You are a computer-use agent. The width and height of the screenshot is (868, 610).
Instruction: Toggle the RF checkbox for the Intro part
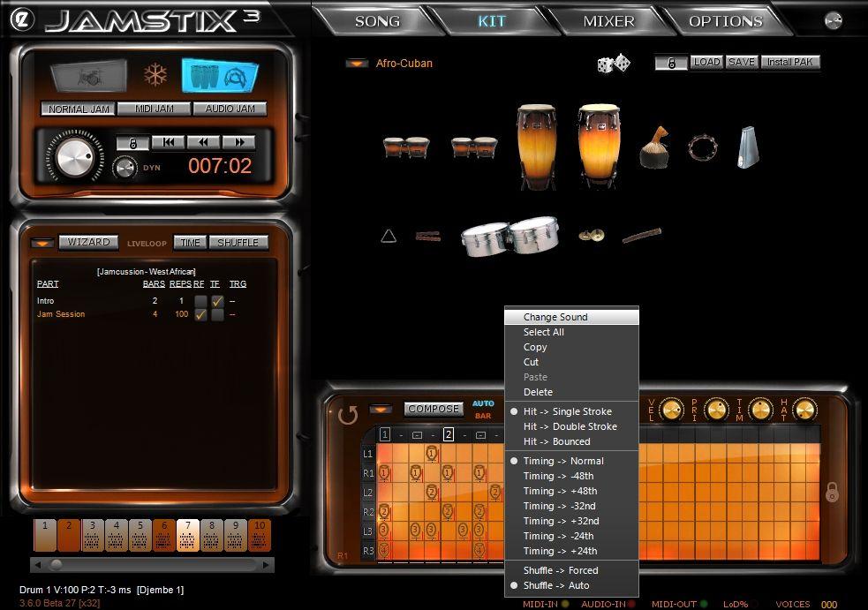[200, 301]
